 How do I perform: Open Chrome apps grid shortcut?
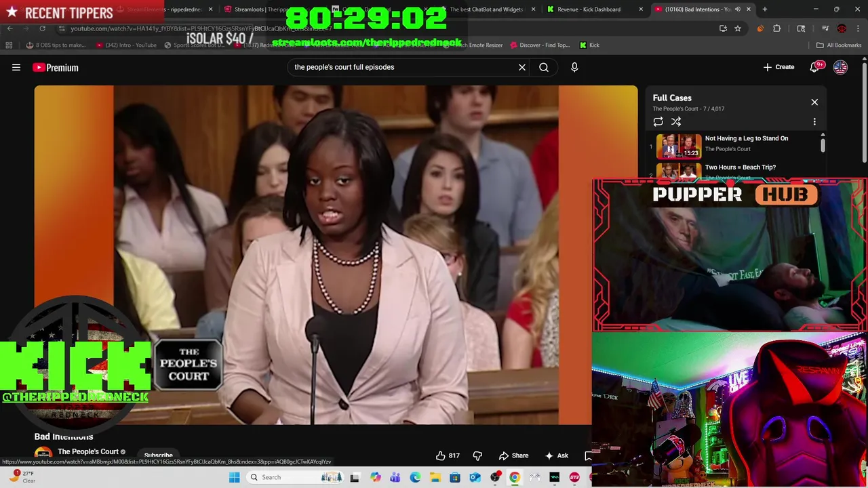[9, 45]
